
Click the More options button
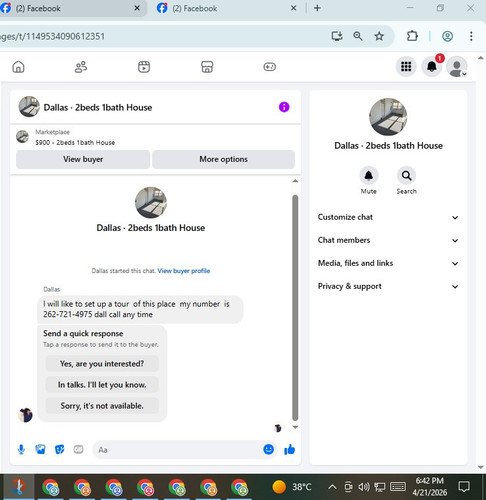click(x=223, y=159)
